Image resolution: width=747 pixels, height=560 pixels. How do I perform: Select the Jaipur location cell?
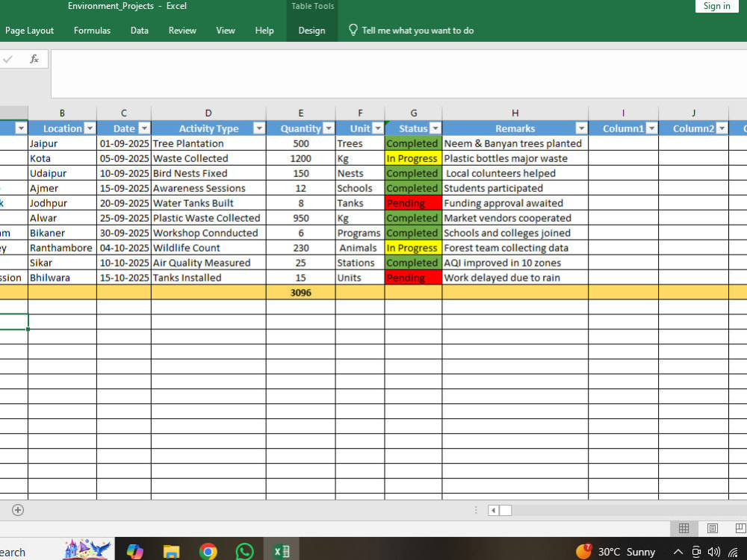pyautogui.click(x=62, y=143)
